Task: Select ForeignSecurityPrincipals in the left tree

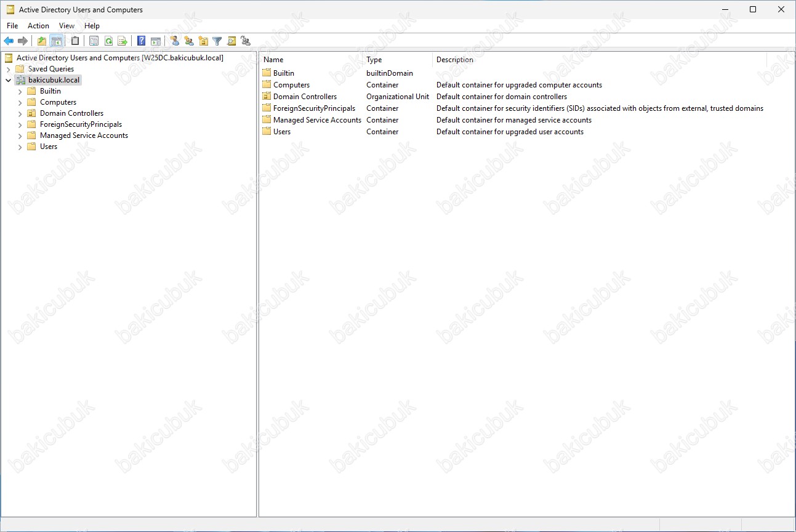Action: [x=81, y=124]
